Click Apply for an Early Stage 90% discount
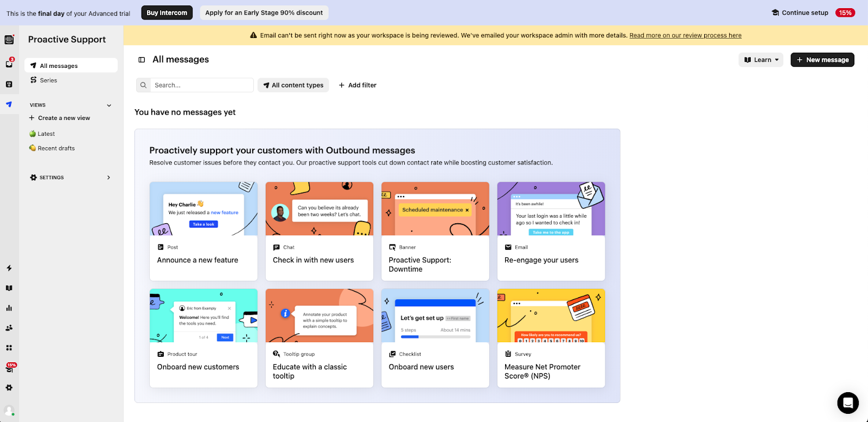 [x=264, y=12]
